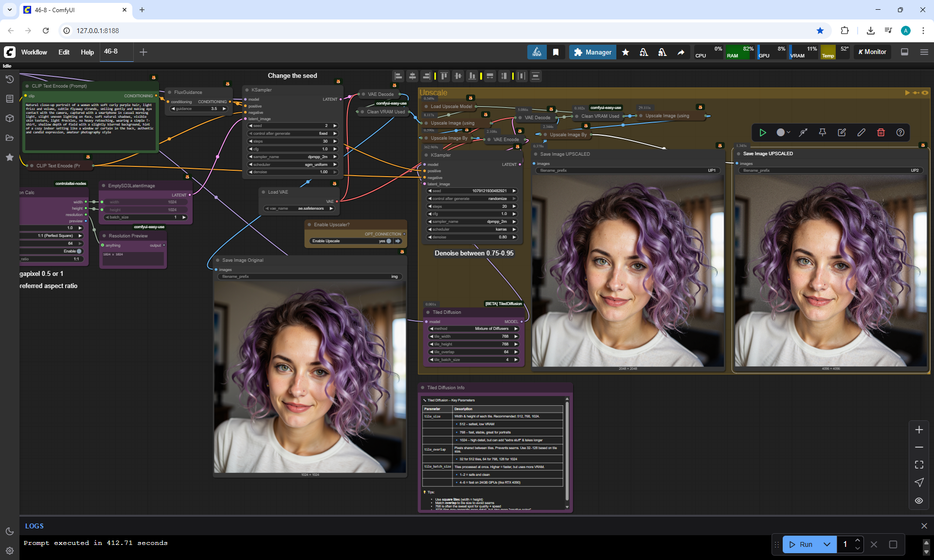Delete the selected node with trash icon
Screen dimensions: 934x560
pyautogui.click(x=880, y=132)
